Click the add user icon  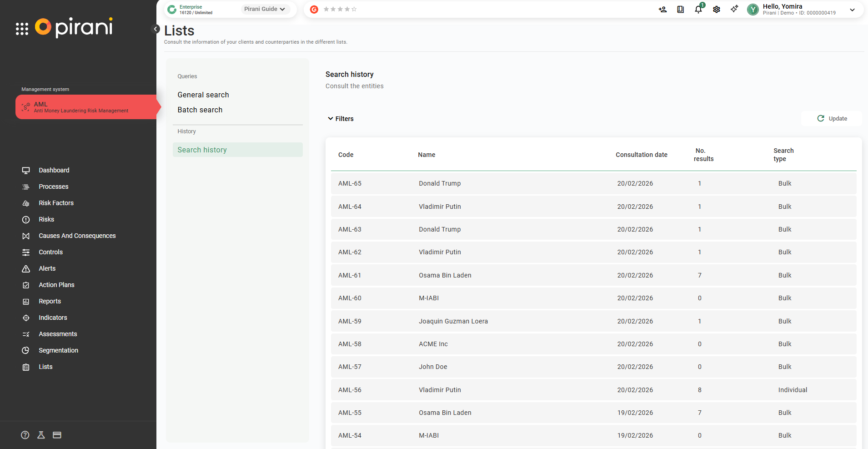pyautogui.click(x=662, y=10)
